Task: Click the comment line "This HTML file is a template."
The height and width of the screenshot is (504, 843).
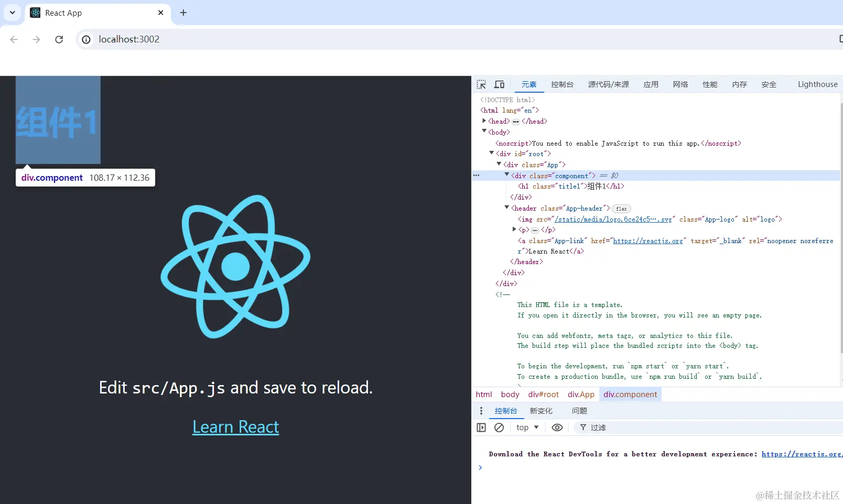Action: (570, 305)
